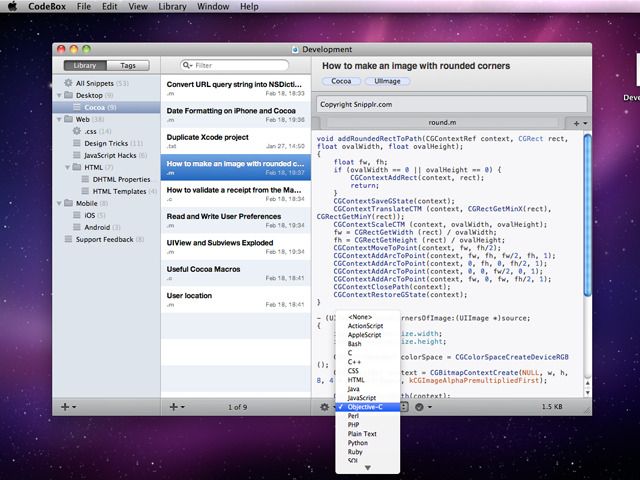This screenshot has width=640, height=480.
Task: Open the Library menu in the menu bar
Action: pyautogui.click(x=172, y=7)
